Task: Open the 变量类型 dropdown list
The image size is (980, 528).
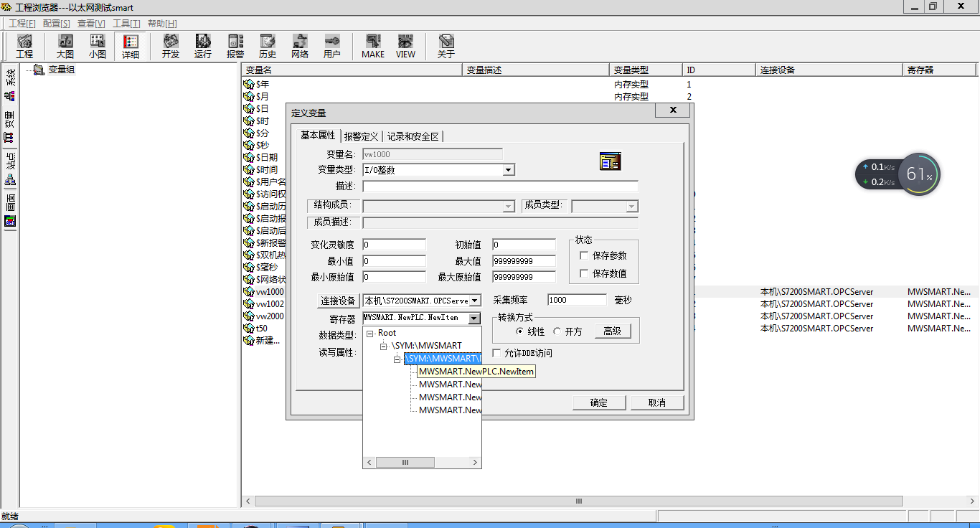Action: [509, 170]
